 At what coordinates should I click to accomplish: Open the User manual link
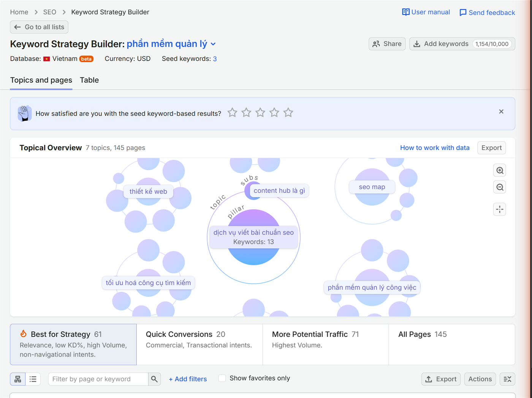pyautogui.click(x=426, y=12)
